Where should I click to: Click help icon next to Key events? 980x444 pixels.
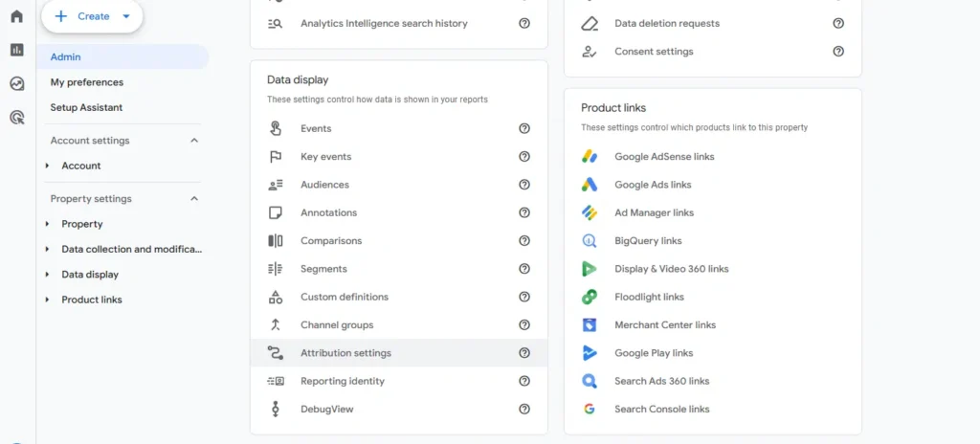click(524, 157)
